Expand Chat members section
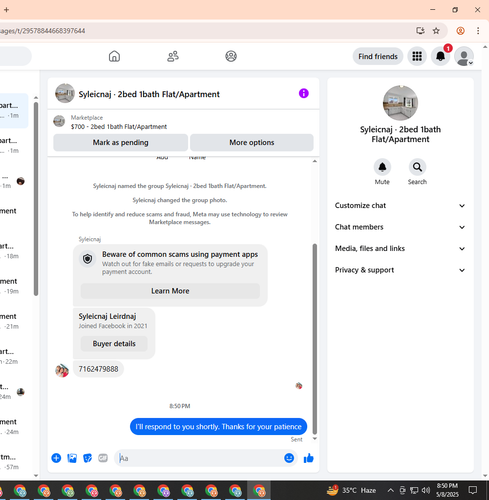 click(x=400, y=227)
